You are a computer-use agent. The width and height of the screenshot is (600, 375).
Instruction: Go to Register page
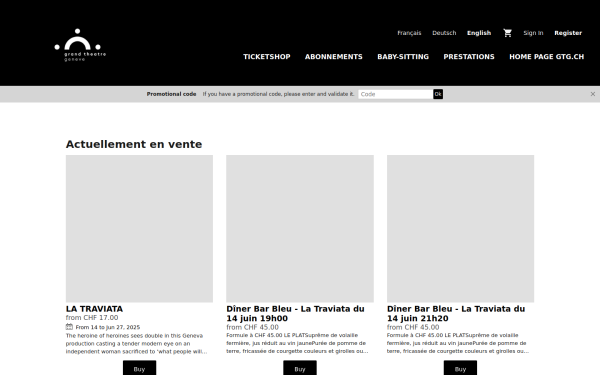coord(568,33)
